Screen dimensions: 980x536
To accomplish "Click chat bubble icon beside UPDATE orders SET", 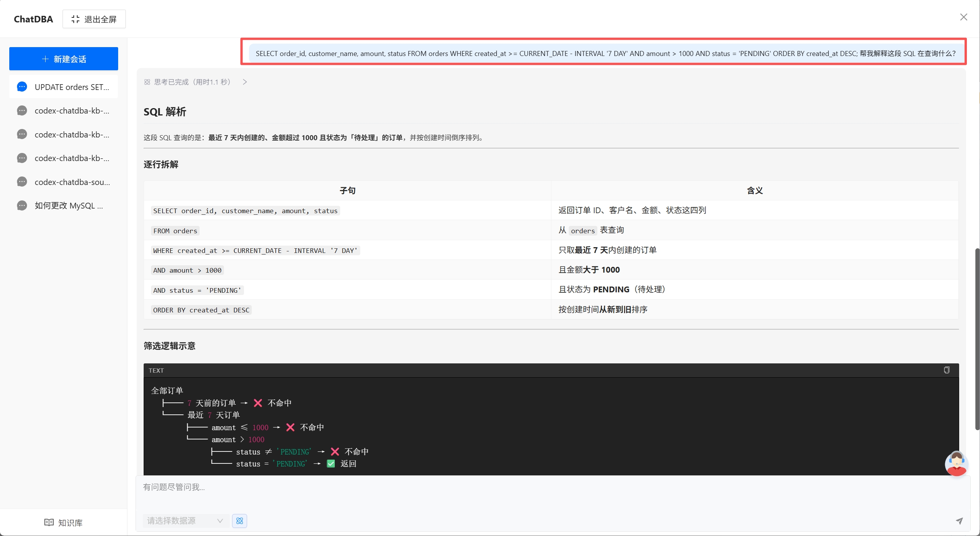I will (x=22, y=87).
